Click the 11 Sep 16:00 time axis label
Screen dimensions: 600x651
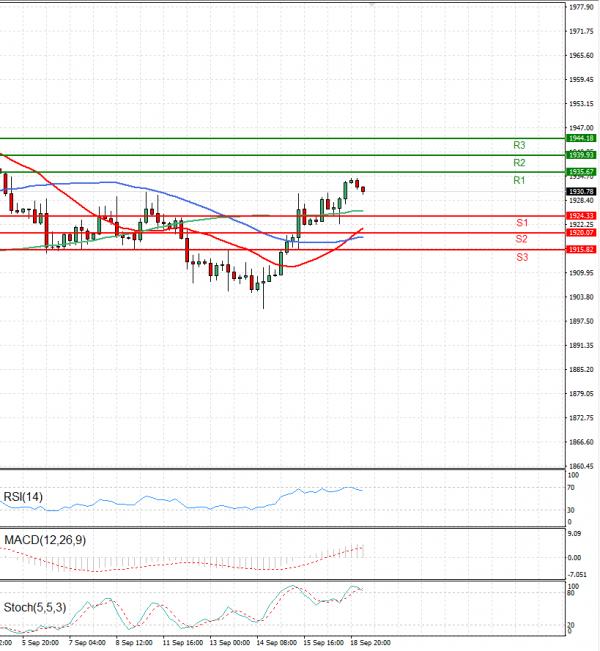183,644
